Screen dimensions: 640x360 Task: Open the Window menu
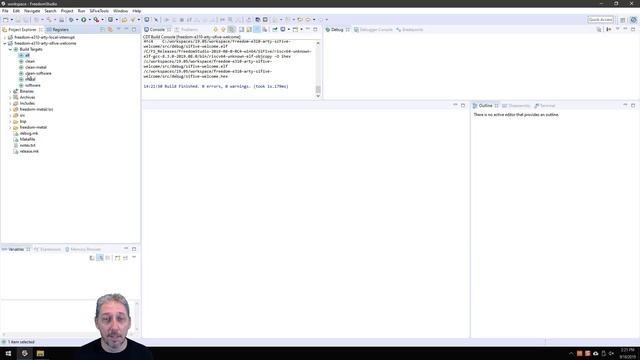120,11
